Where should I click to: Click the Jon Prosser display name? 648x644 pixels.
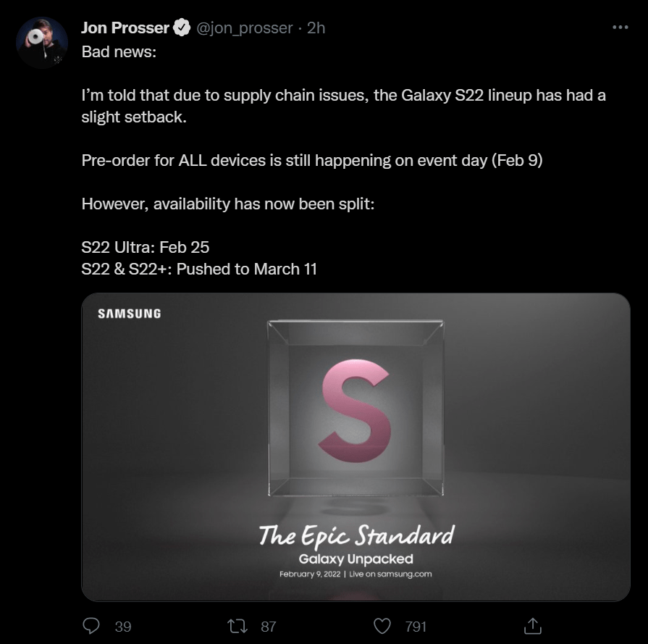click(125, 28)
